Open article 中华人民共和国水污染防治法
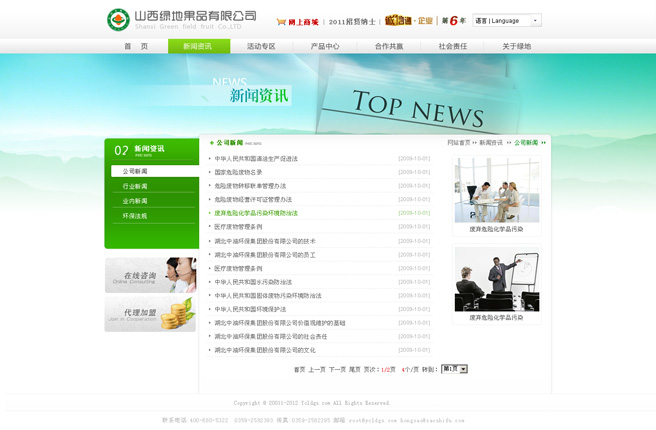 pos(253,282)
